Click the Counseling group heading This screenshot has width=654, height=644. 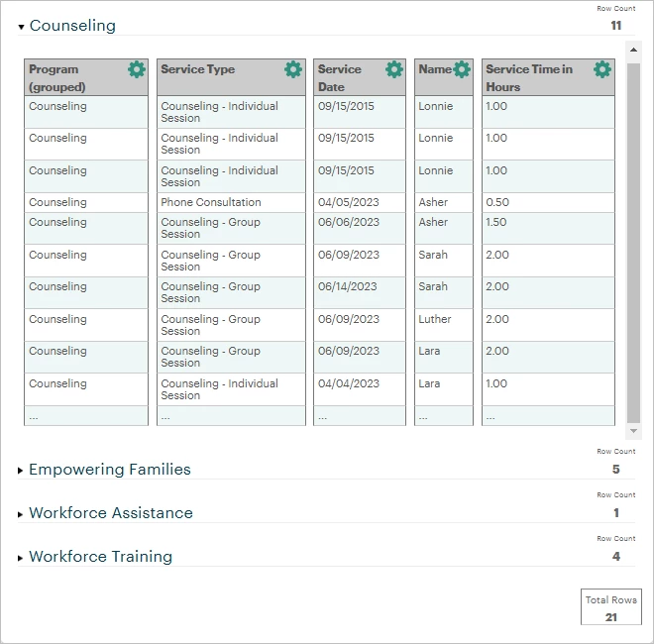[72, 26]
